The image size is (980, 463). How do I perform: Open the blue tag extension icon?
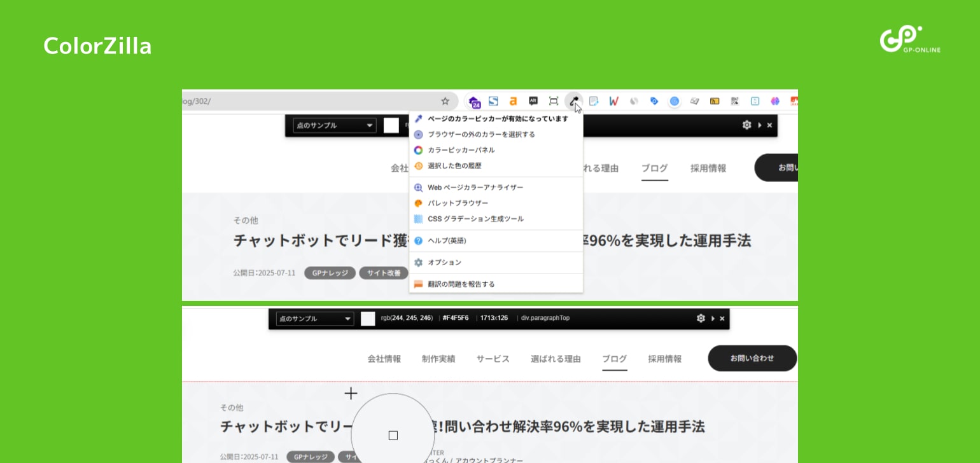[654, 101]
